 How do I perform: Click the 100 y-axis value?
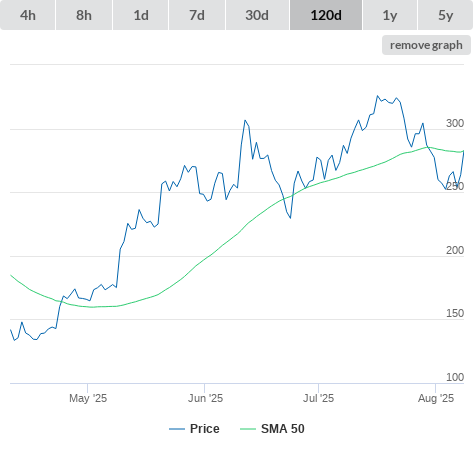pos(455,377)
